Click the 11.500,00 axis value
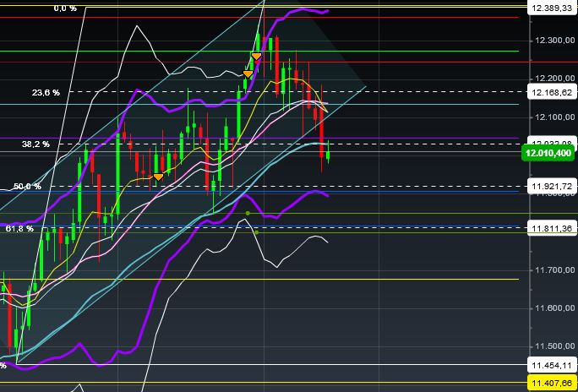The image size is (578, 392). (554, 346)
